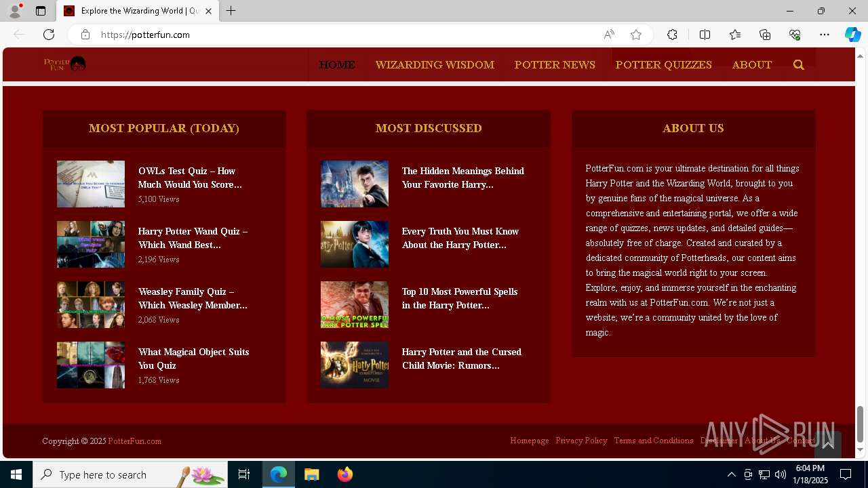Open volume control in system tray
The height and width of the screenshot is (488, 868).
[x=781, y=474]
